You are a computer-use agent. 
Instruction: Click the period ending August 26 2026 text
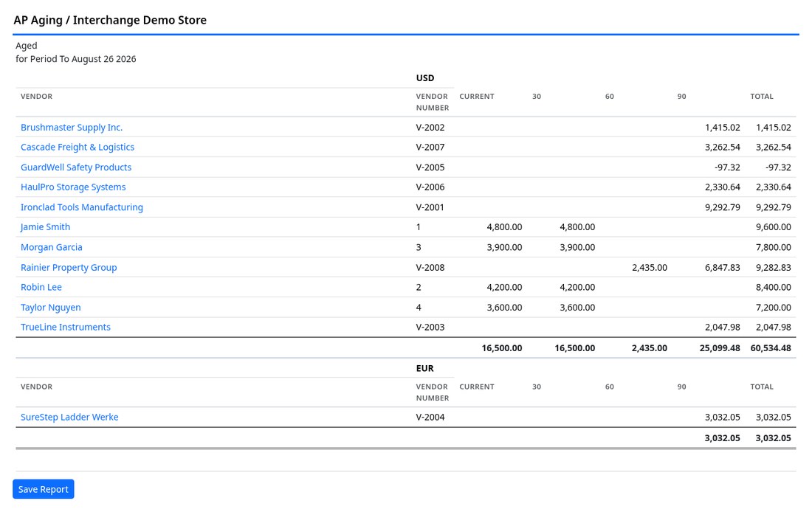tap(75, 59)
